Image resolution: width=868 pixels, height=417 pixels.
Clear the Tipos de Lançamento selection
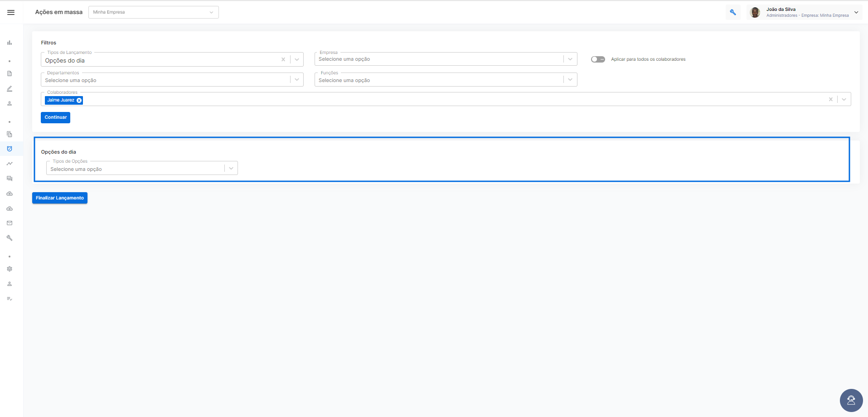click(x=283, y=59)
